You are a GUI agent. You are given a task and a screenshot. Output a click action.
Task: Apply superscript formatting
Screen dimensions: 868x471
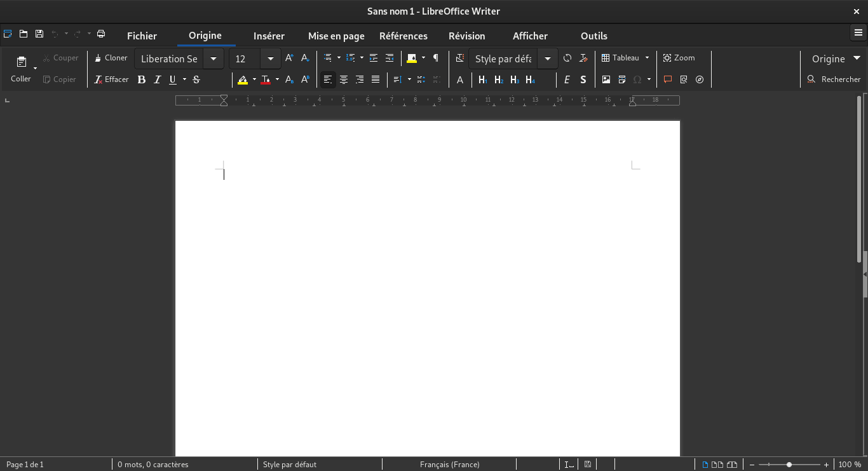305,79
